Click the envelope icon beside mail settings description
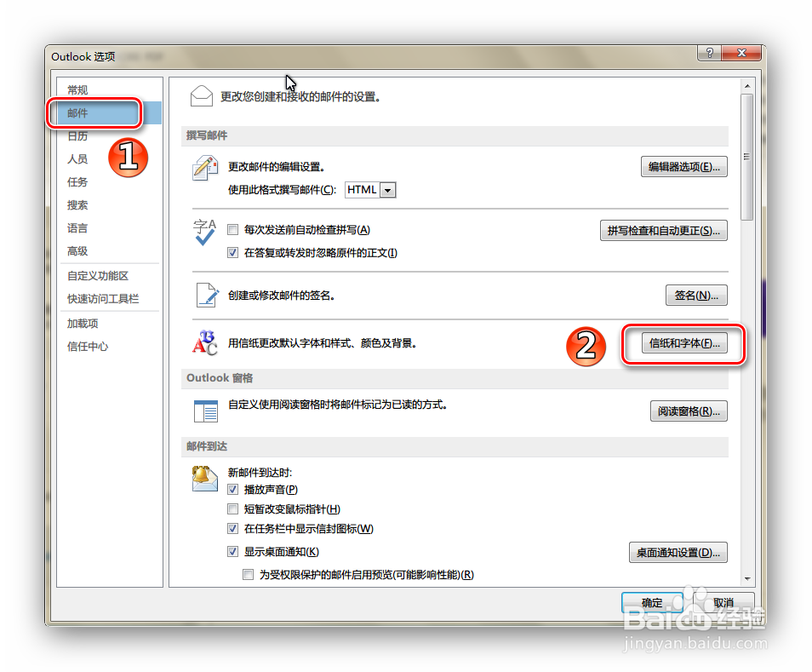This screenshot has width=812, height=672. 201,96
